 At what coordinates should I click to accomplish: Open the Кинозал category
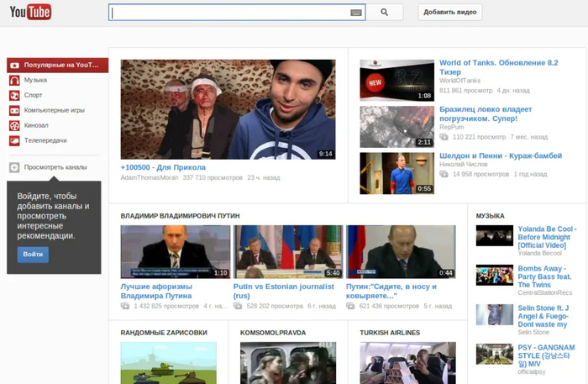click(36, 125)
